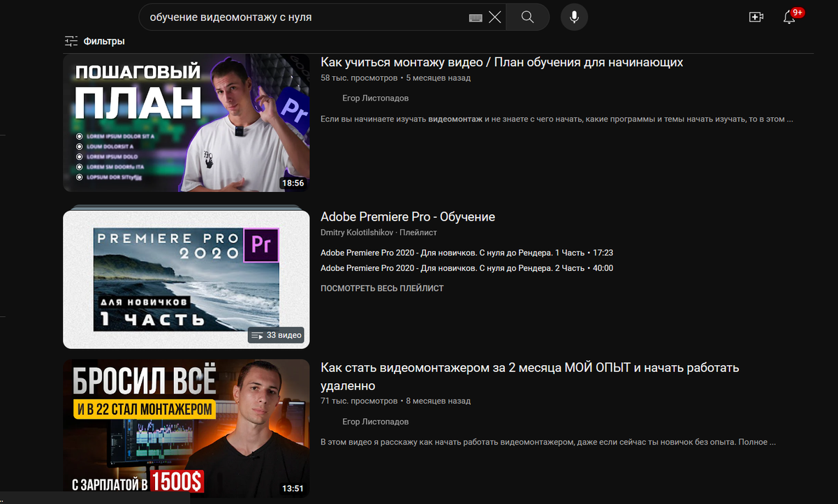Open the Adobe Premiere Pro - Обучение playlist
Viewport: 838px width, 504px height.
[408, 216]
